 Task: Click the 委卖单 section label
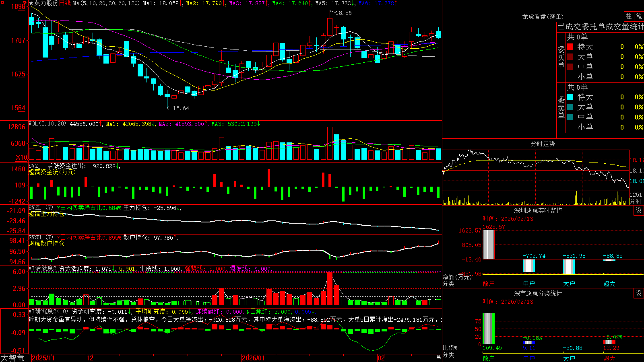coord(561,107)
